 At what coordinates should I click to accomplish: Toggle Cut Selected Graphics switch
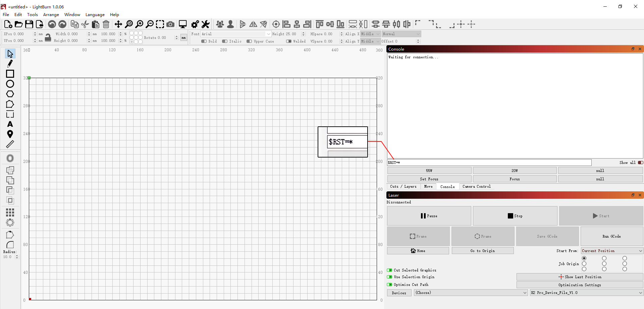pos(389,270)
